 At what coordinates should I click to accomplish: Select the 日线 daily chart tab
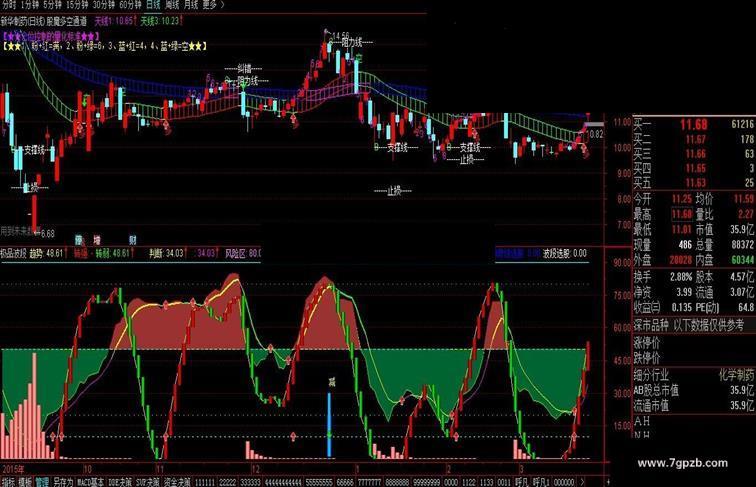[153, 5]
